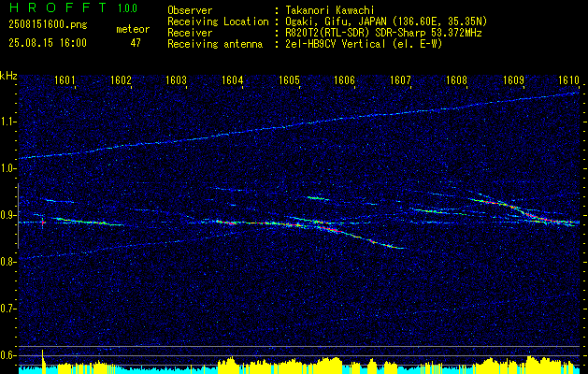Click the 1608 time marker
Screen dimensions: 588x374
click(456, 79)
